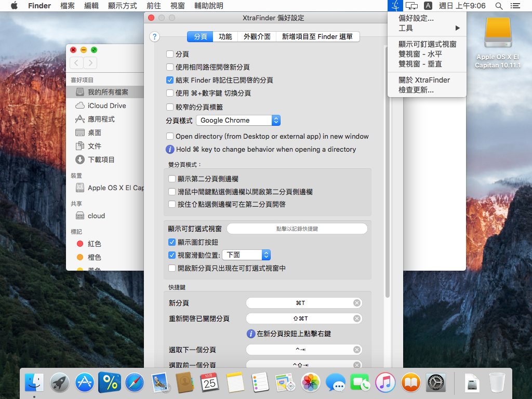Open System Preferences in the Dock
The width and height of the screenshot is (532, 399).
pyautogui.click(x=436, y=382)
